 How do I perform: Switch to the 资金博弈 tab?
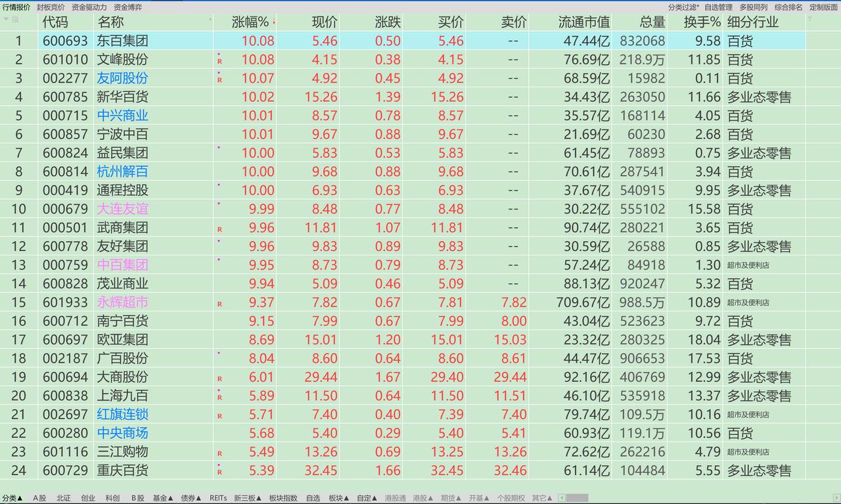pos(127,7)
